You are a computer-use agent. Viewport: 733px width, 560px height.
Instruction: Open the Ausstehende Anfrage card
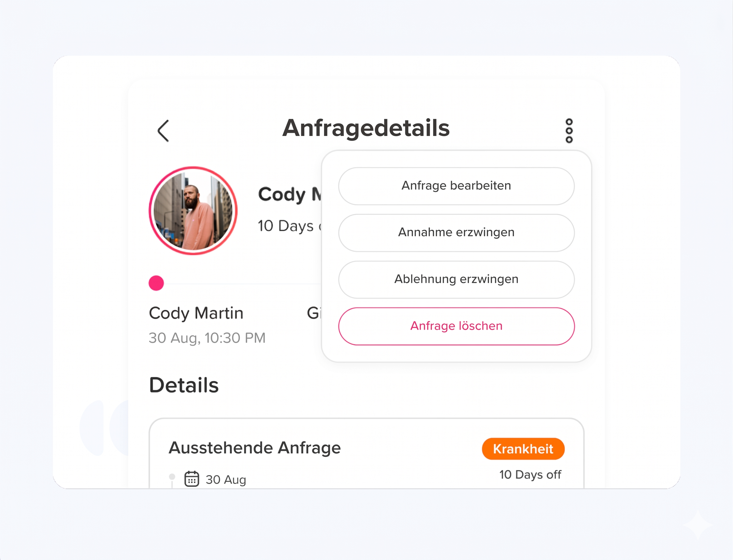point(366,453)
